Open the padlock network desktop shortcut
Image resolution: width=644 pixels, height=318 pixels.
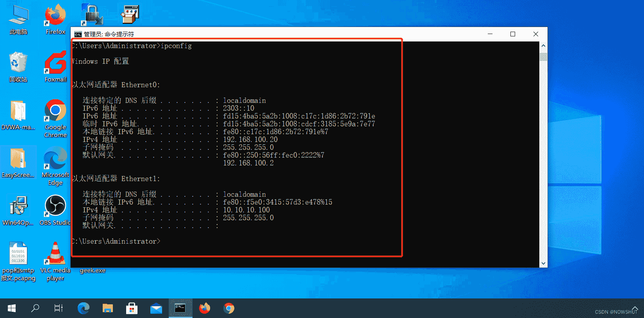coord(92,14)
